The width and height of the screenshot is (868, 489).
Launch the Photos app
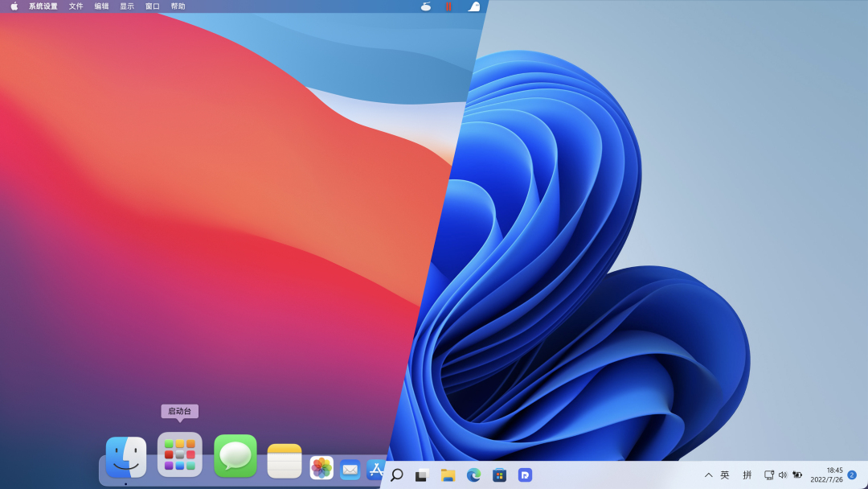321,466
